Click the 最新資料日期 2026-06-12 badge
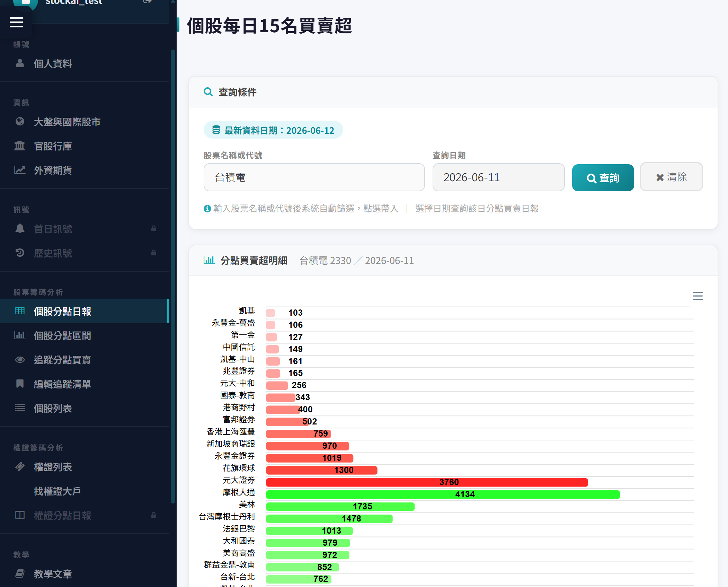728x587 pixels. 273,130
